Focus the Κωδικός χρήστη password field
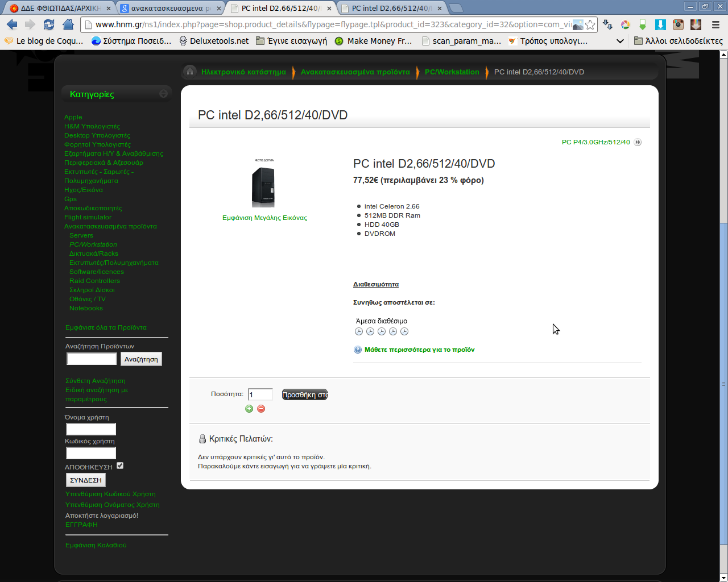Screen dimensions: 728x582 click(91, 453)
